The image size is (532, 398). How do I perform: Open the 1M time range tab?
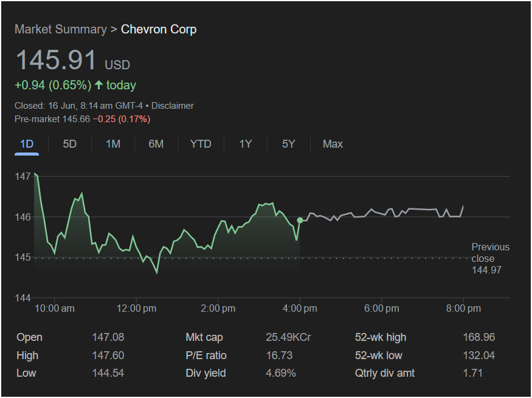coord(113,144)
